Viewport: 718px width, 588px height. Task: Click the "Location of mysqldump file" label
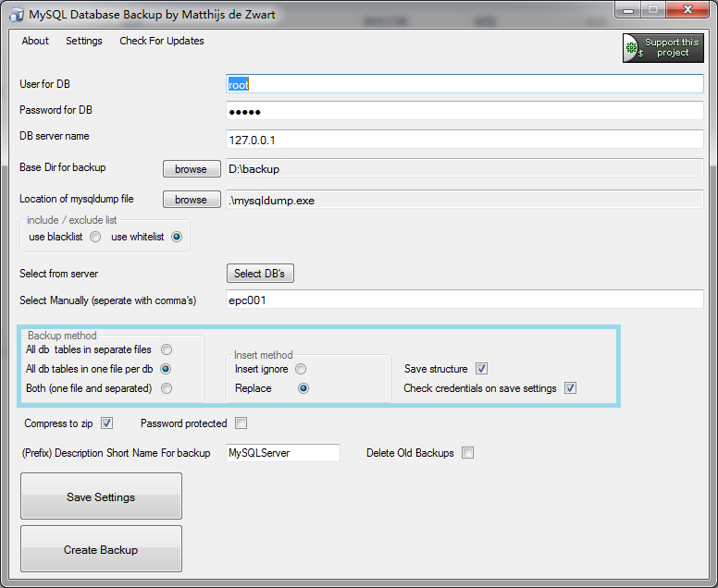[77, 199]
